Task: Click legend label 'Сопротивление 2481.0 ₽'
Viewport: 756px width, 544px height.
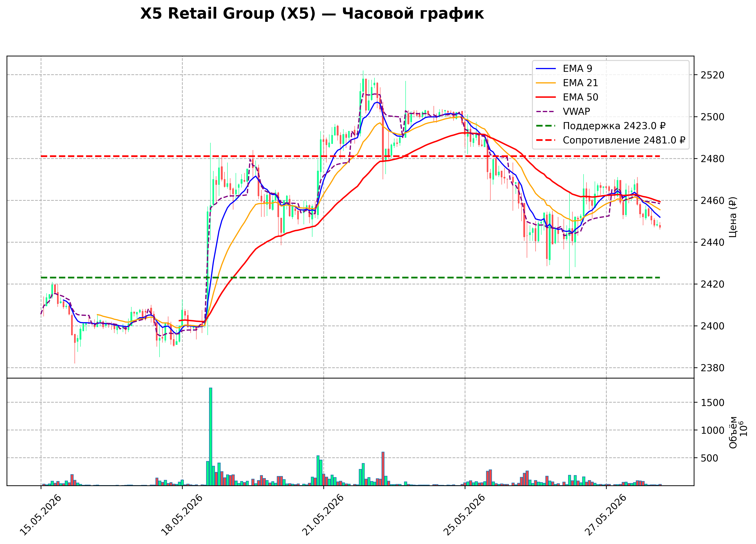Action: (x=624, y=140)
